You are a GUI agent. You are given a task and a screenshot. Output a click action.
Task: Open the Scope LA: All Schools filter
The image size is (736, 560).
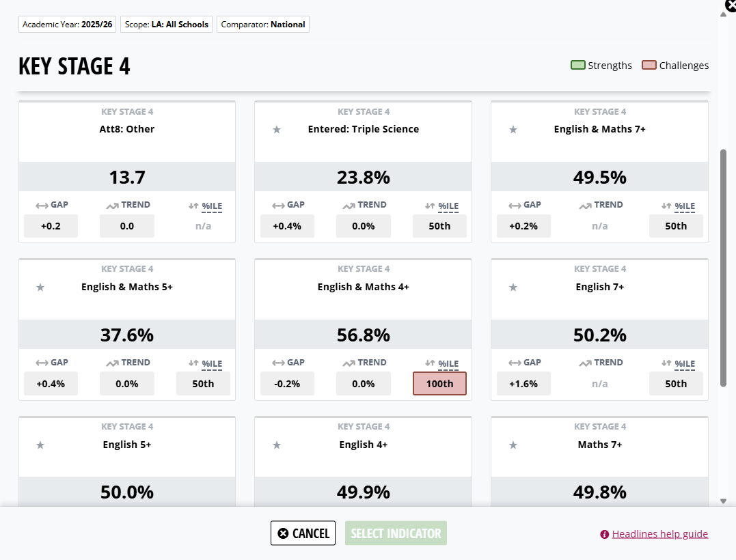pos(167,25)
